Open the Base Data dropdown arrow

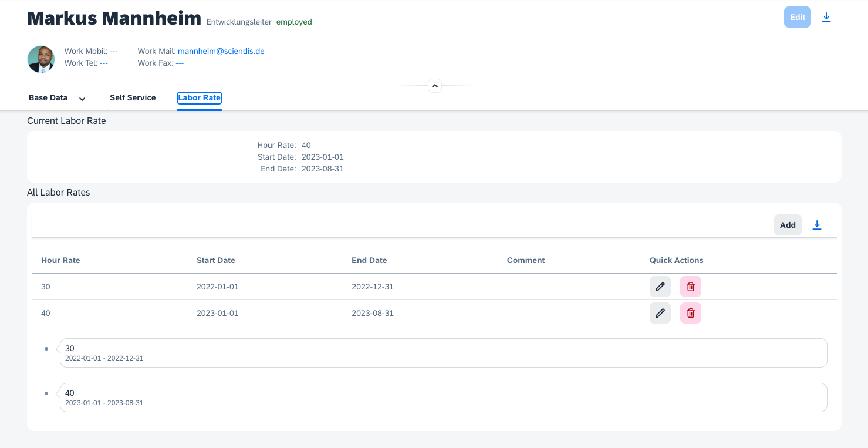pyautogui.click(x=82, y=99)
